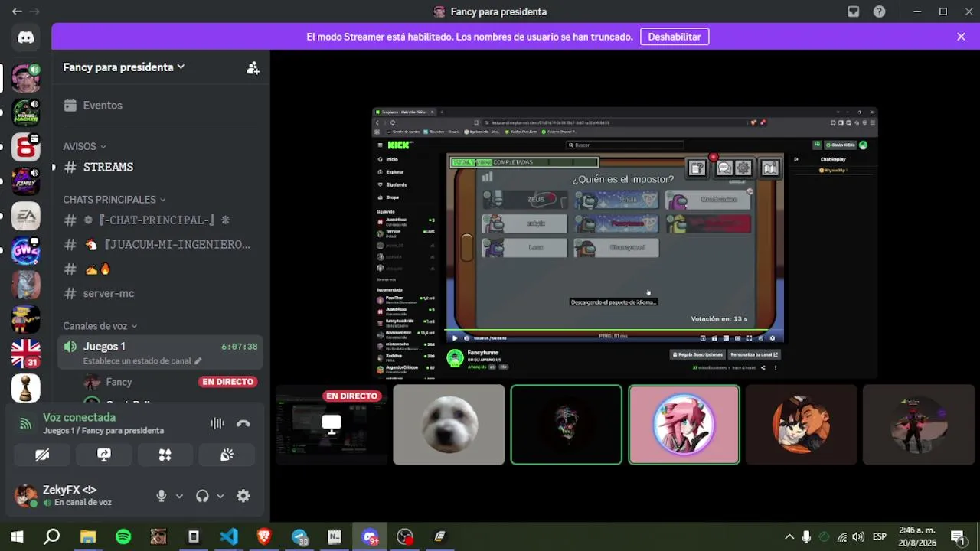Screen dimensions: 980x551
Task: Mute the microphone
Action: tap(162, 496)
